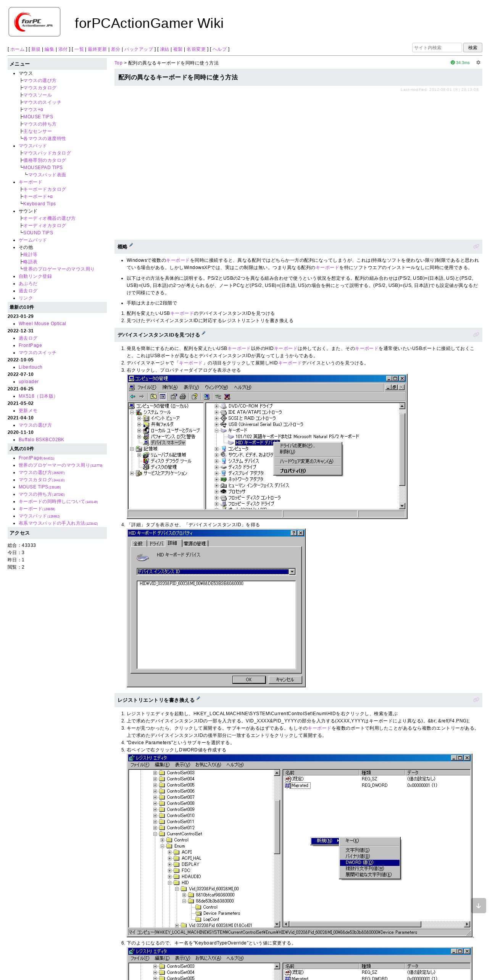Open あぷろだ in the sidebar
The width and height of the screenshot is (490, 980).
click(28, 284)
